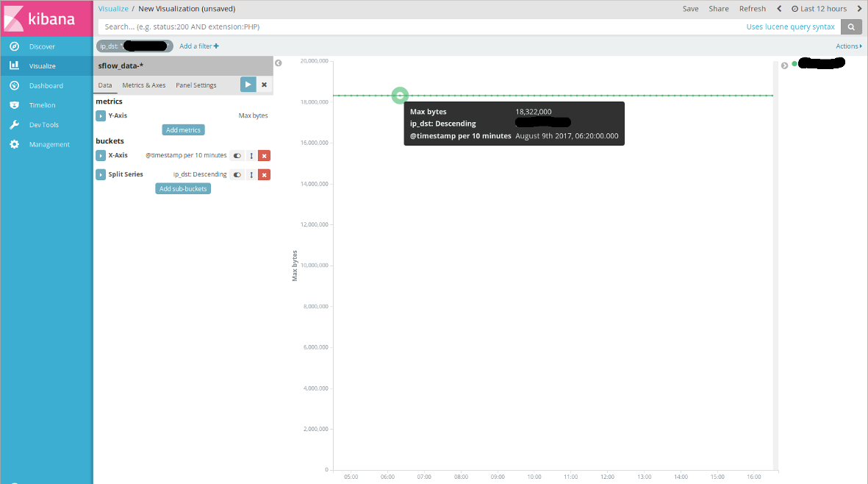Click the Kibana logo
The height and width of the screenshot is (484, 868).
(x=46, y=18)
